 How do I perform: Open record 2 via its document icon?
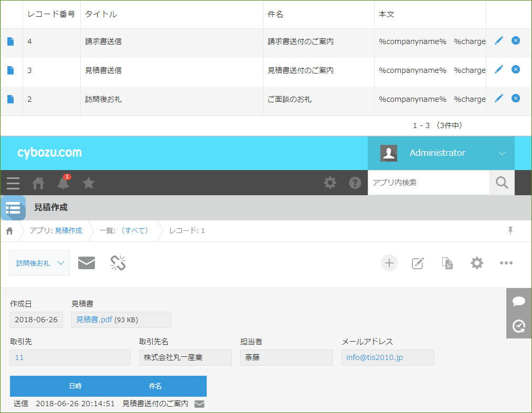point(10,99)
